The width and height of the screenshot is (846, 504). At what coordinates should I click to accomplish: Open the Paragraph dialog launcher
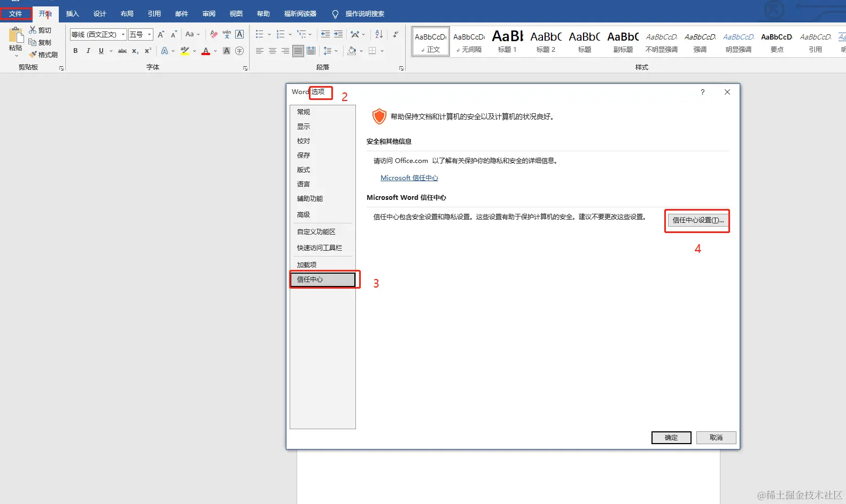click(x=401, y=68)
